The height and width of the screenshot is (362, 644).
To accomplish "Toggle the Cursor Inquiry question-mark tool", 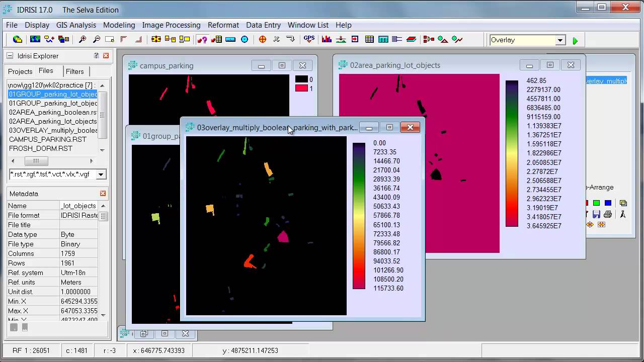I will coord(202,39).
